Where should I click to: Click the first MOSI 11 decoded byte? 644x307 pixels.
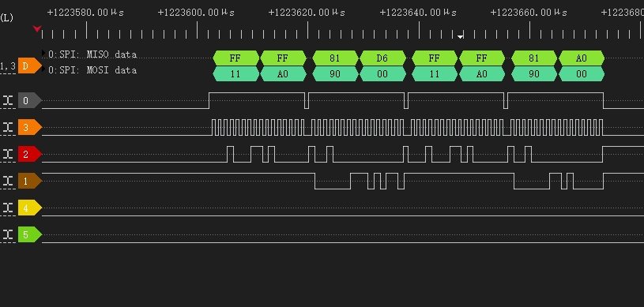coord(235,74)
